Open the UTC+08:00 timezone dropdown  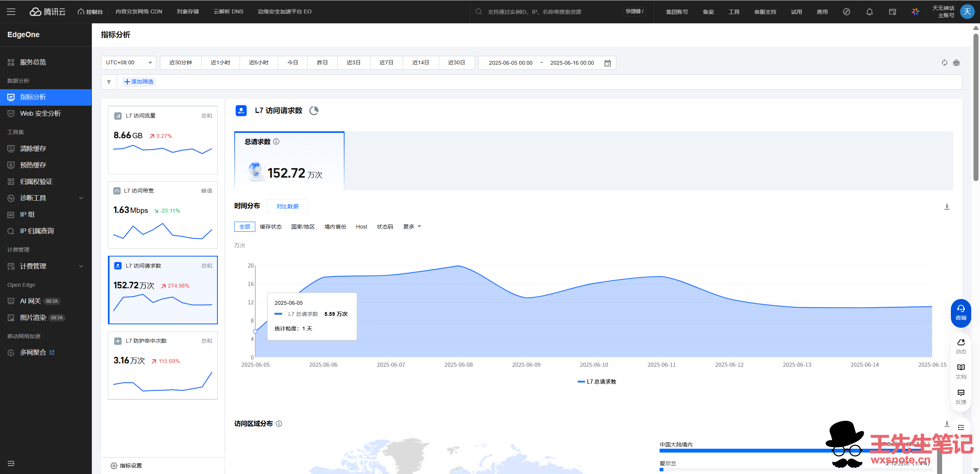(x=129, y=63)
